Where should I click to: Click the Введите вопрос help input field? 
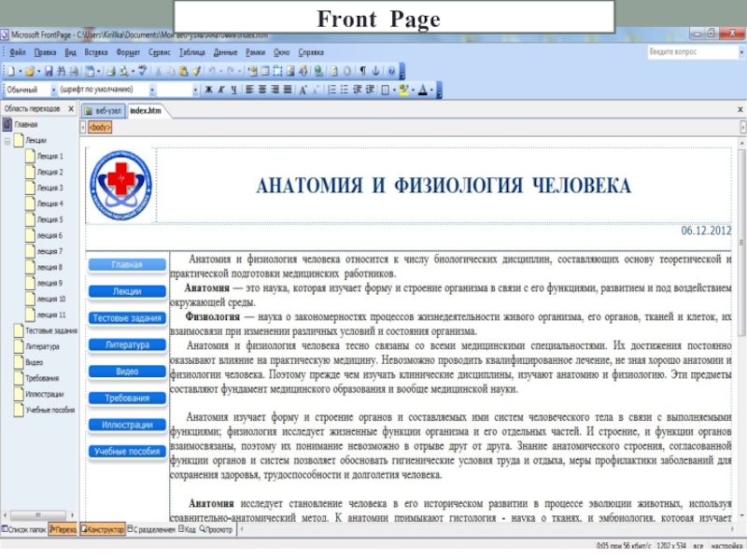692,52
